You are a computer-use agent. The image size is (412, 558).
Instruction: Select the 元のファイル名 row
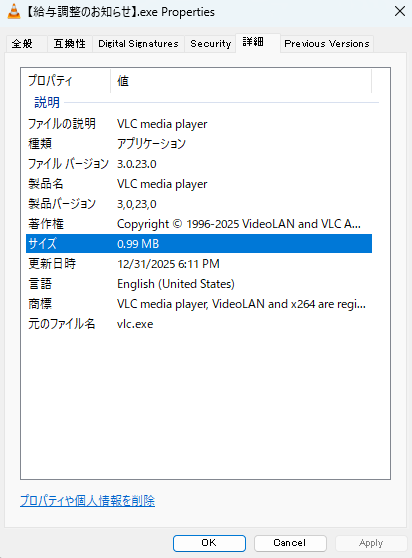[199, 324]
